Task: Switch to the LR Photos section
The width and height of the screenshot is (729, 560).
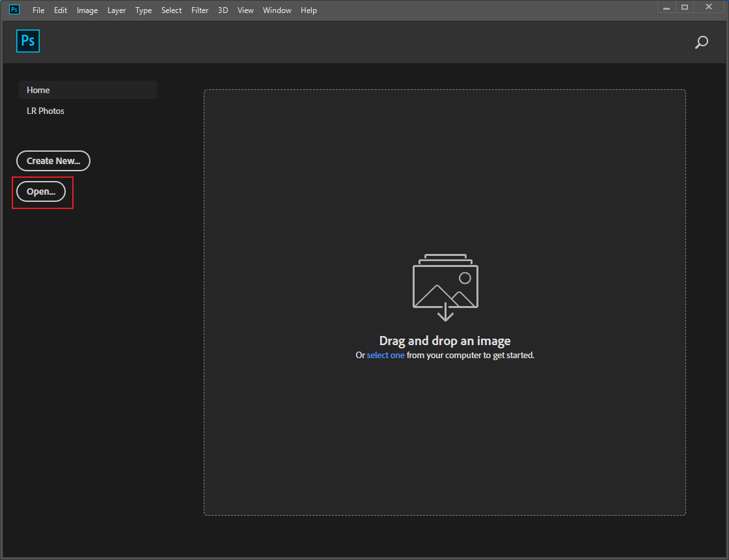Action: click(x=46, y=111)
